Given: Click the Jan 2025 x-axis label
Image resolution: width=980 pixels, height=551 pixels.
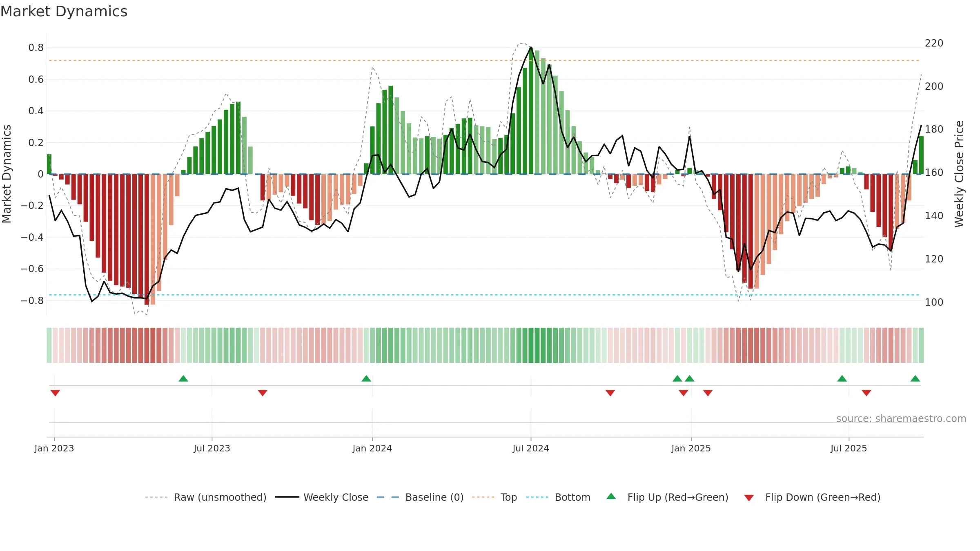Looking at the screenshot, I should (x=691, y=448).
